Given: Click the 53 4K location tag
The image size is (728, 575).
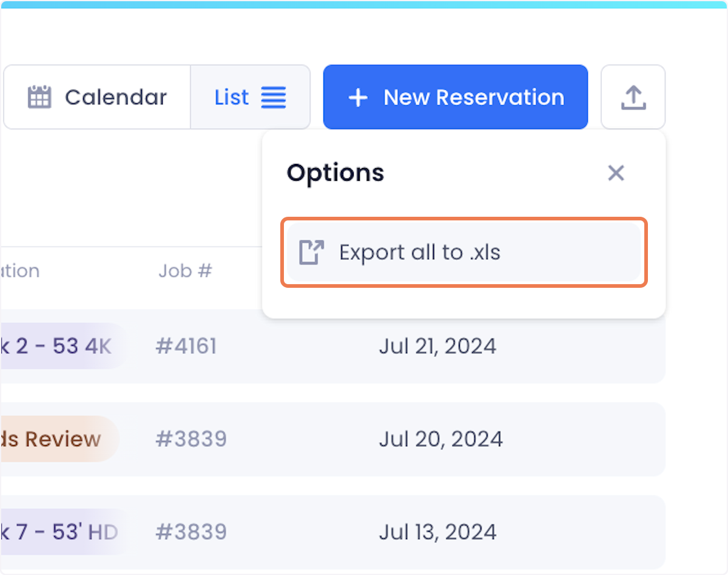Looking at the screenshot, I should coord(62,346).
